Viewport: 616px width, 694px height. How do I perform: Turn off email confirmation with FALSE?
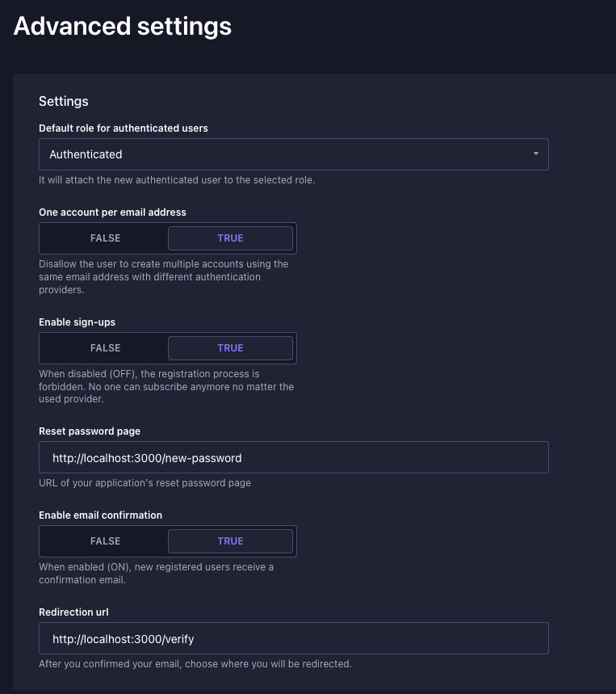click(105, 541)
